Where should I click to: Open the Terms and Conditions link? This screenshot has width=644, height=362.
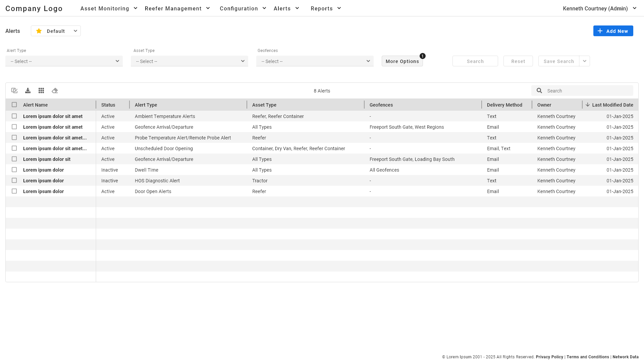(588, 357)
